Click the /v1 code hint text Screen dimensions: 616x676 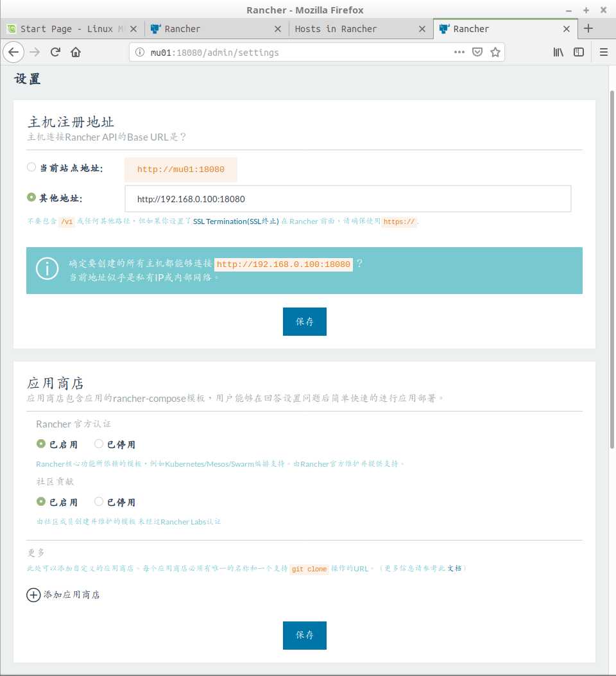tap(67, 221)
